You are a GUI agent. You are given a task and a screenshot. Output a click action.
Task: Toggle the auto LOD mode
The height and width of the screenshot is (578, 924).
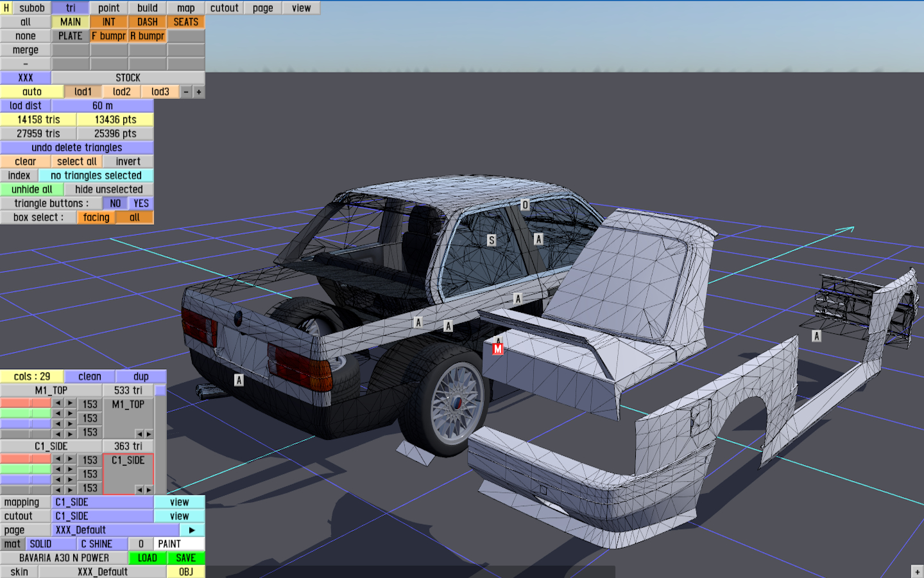coord(32,92)
